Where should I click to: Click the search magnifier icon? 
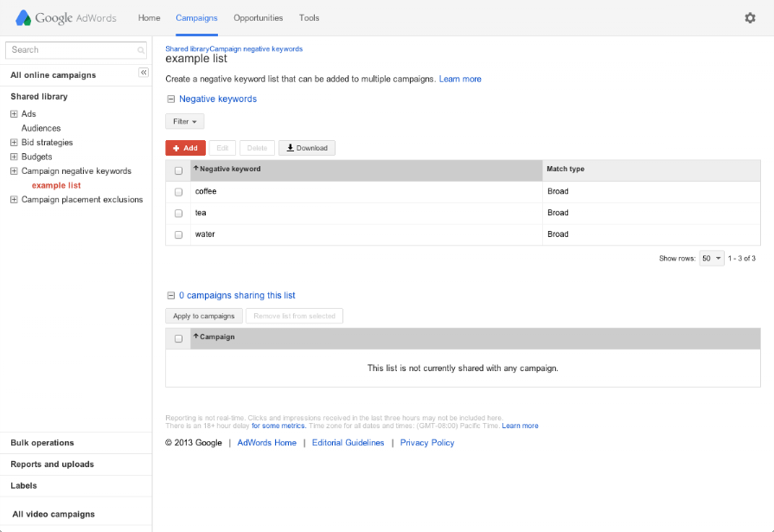coord(141,51)
